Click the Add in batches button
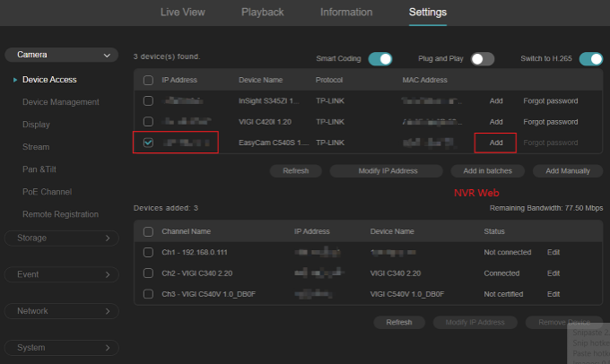Screen dimensions: 610x364 (487, 170)
